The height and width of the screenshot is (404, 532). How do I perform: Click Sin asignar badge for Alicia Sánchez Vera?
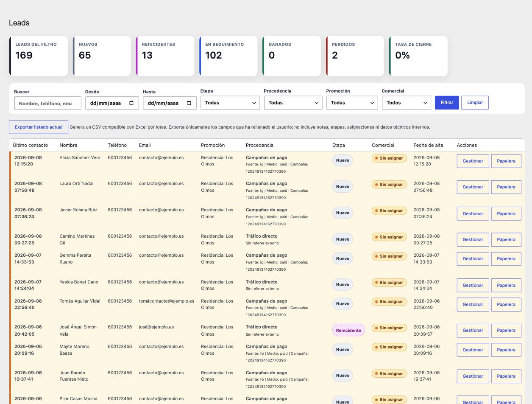[x=389, y=158]
